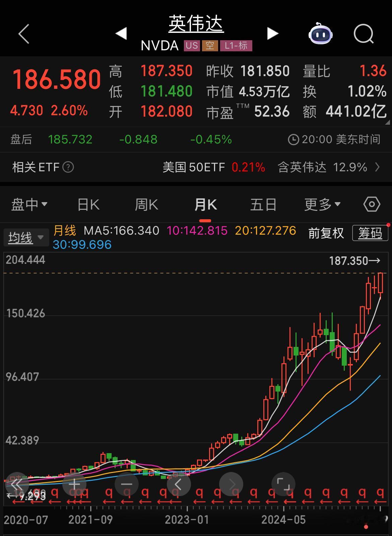Switch to 五日 tab

(x=263, y=204)
